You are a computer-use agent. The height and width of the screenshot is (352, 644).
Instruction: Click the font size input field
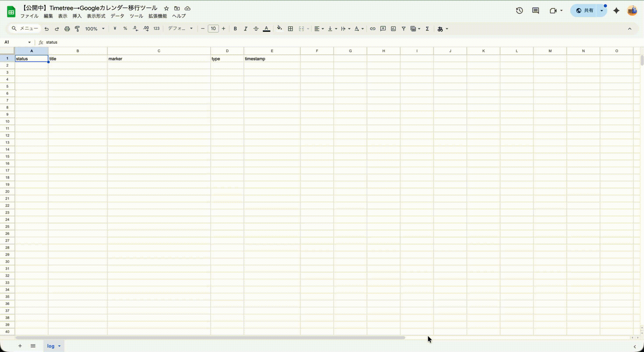213,28
